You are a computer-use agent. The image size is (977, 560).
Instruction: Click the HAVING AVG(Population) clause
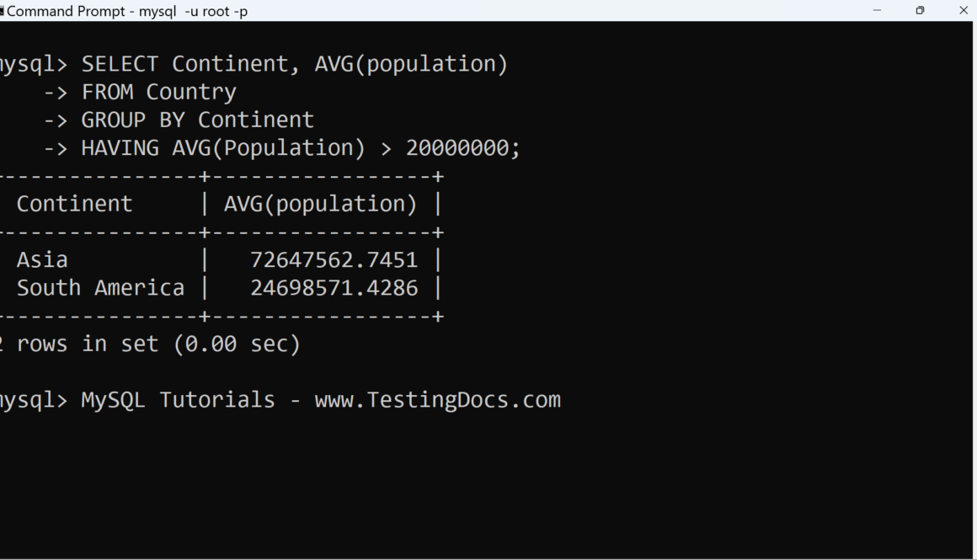(x=223, y=148)
